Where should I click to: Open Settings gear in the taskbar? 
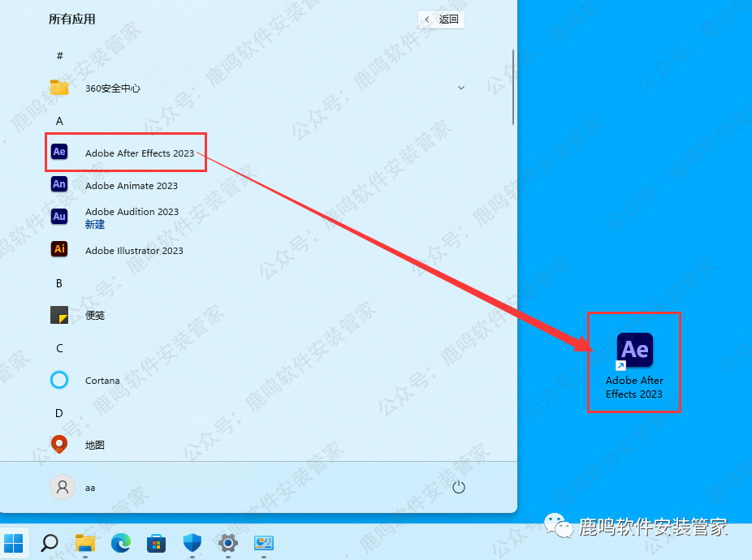[228, 543]
